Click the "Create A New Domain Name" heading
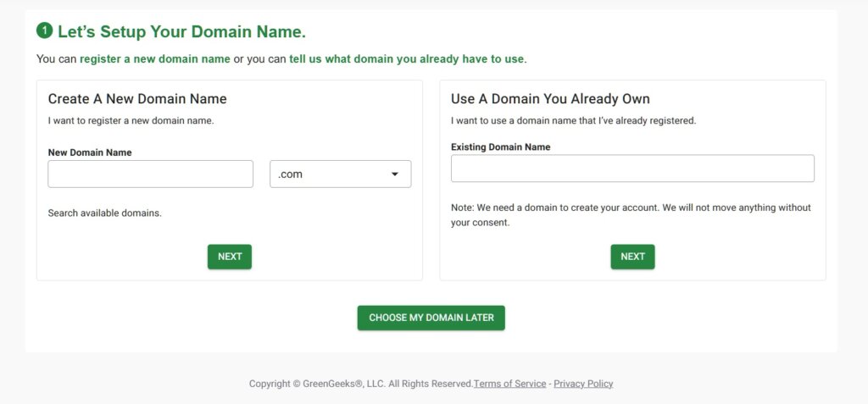The height and width of the screenshot is (404, 868). (x=137, y=99)
